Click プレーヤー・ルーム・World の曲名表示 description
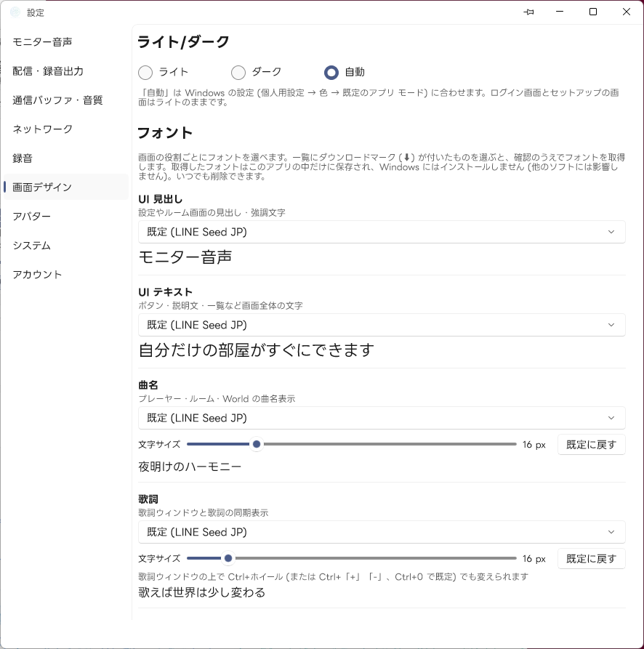The image size is (644, 649). [217, 399]
